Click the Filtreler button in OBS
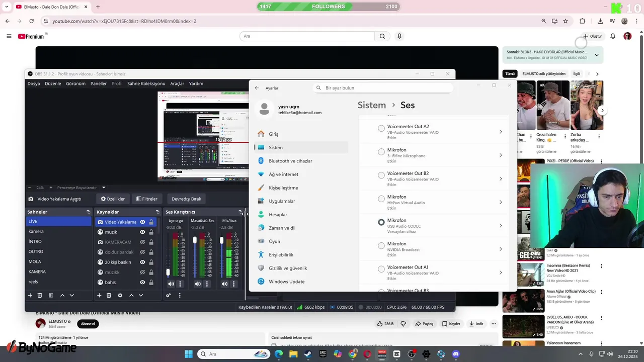 147,199
